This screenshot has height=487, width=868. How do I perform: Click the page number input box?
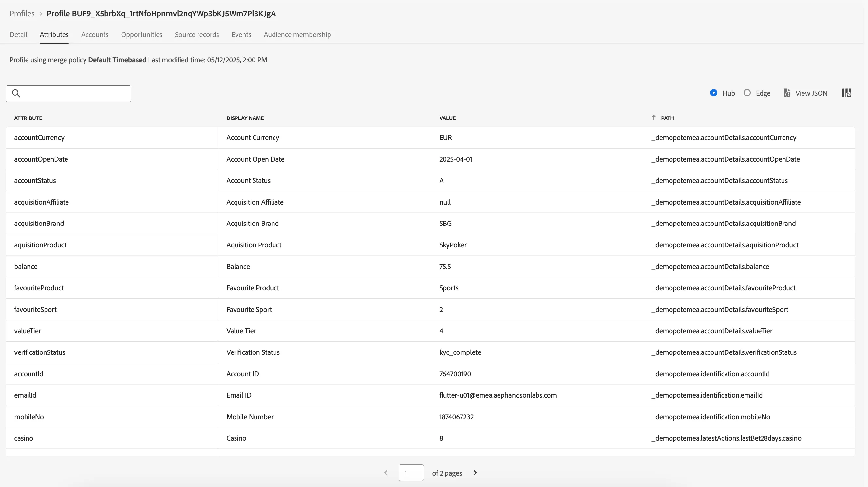pyautogui.click(x=411, y=473)
